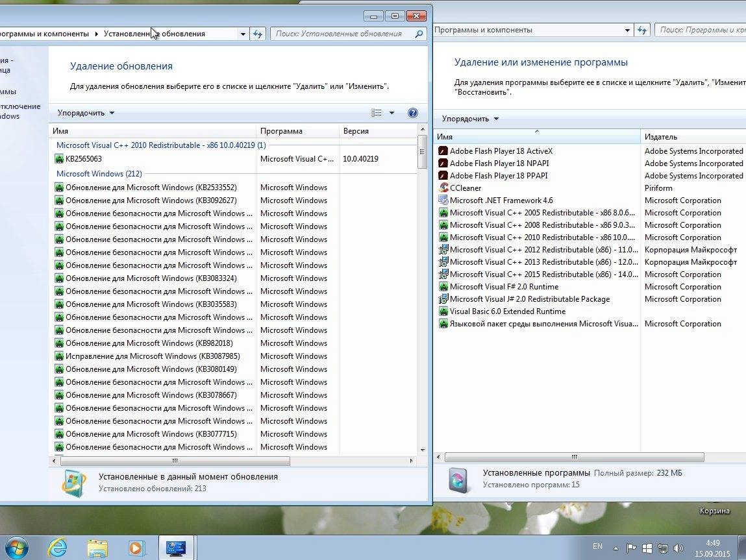Select Adobe Flash Player 18 ActiveX icon
This screenshot has height=560, width=746.
443,151
